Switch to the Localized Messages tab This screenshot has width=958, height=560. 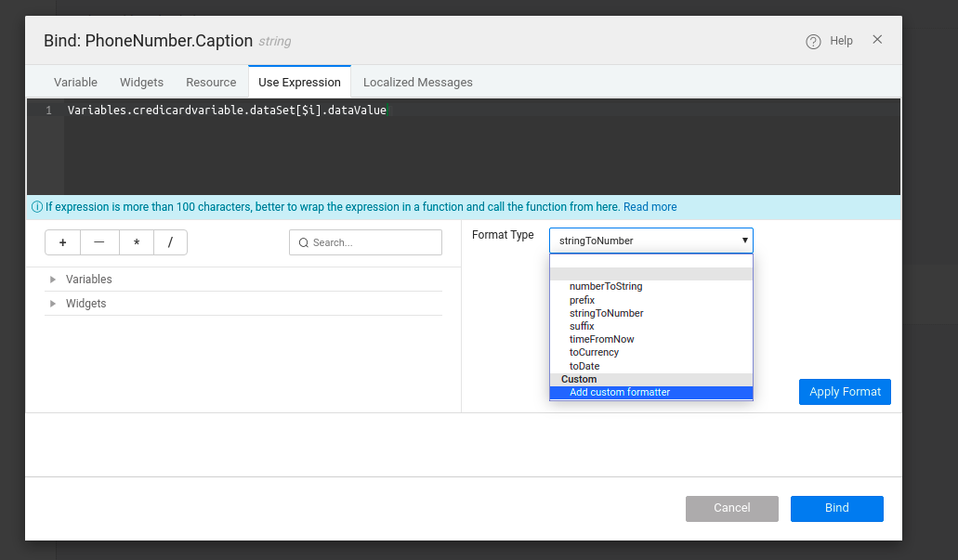coord(417,82)
